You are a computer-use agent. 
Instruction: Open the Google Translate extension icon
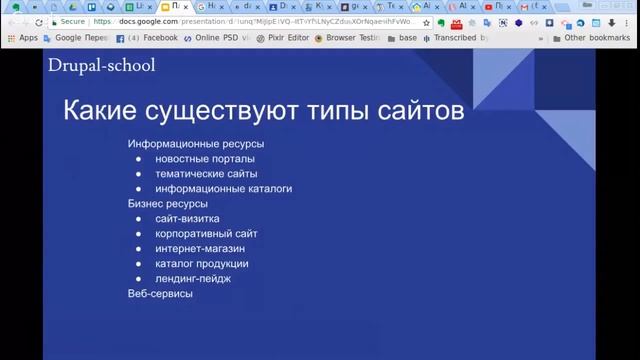pos(487,23)
